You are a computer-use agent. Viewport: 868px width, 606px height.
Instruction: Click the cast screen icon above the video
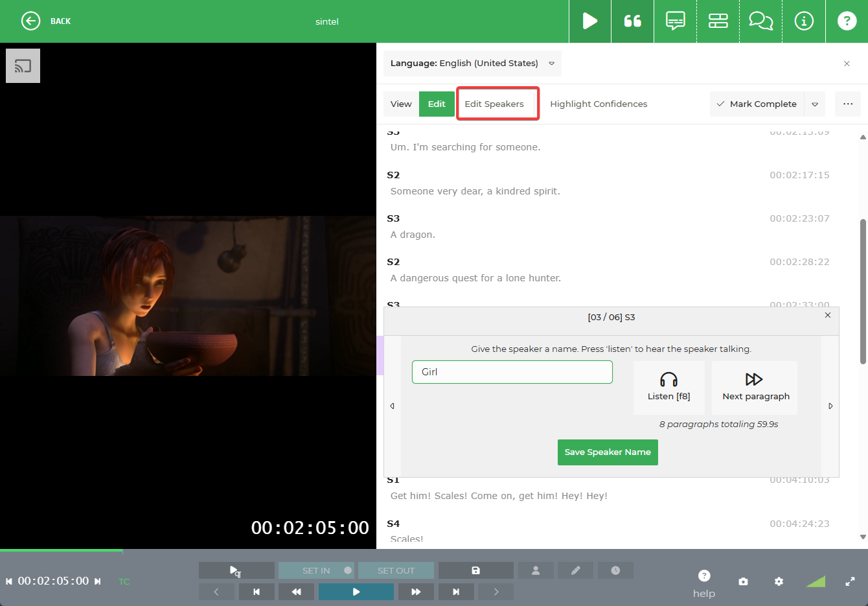(23, 65)
